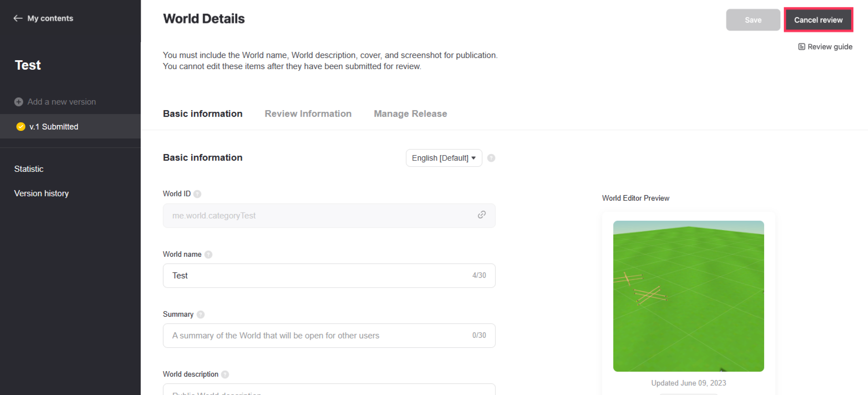The image size is (868, 395).
Task: Click the back arrow beside My contents
Action: (x=18, y=18)
